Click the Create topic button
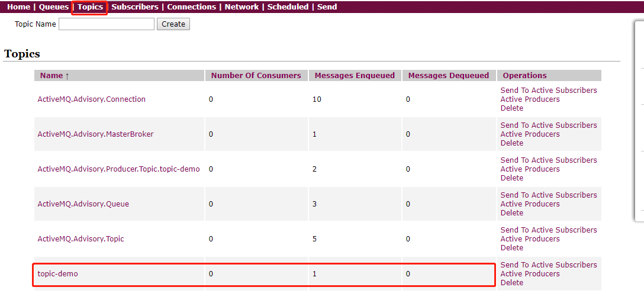This screenshot has height=300, width=644. pos(173,24)
